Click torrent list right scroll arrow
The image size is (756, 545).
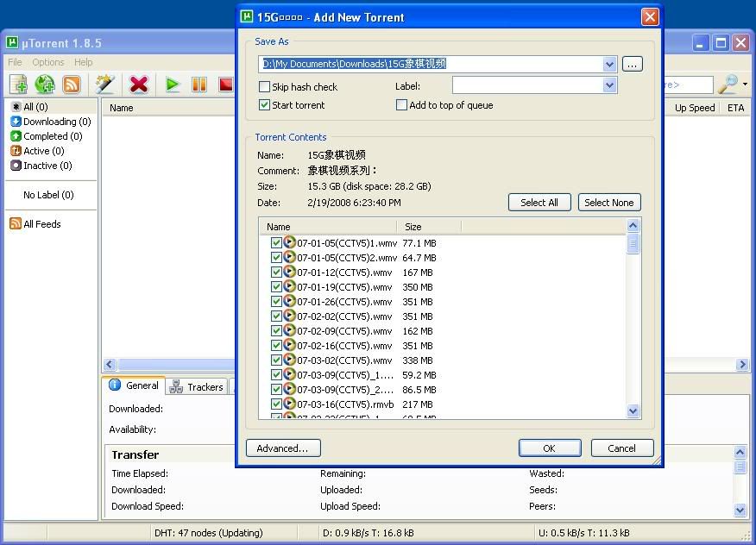click(742, 364)
